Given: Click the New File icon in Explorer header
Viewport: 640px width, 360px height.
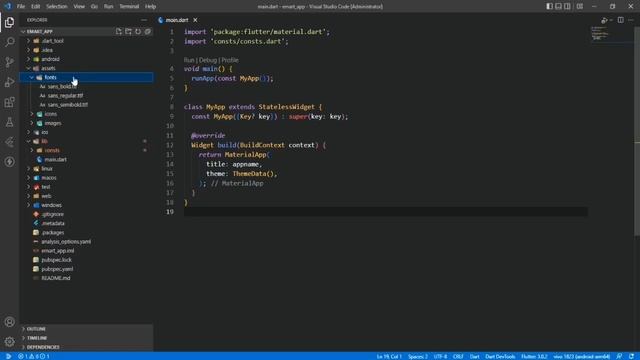Looking at the screenshot, I should pyautogui.click(x=118, y=31).
